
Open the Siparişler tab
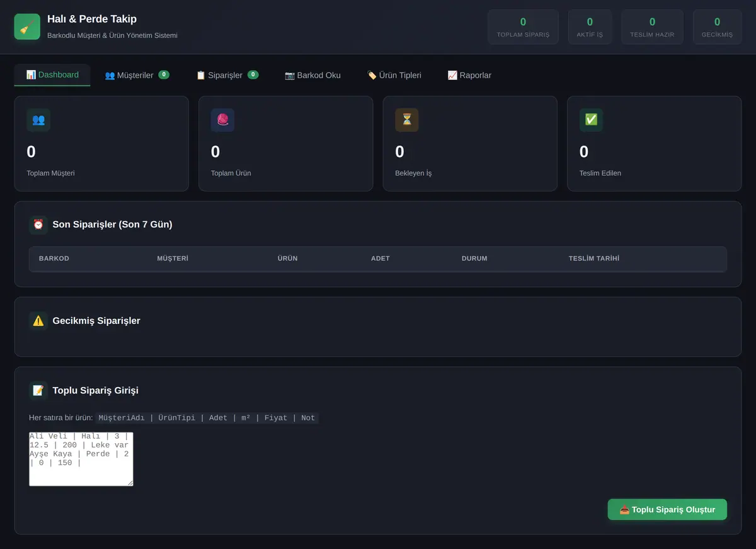(227, 75)
